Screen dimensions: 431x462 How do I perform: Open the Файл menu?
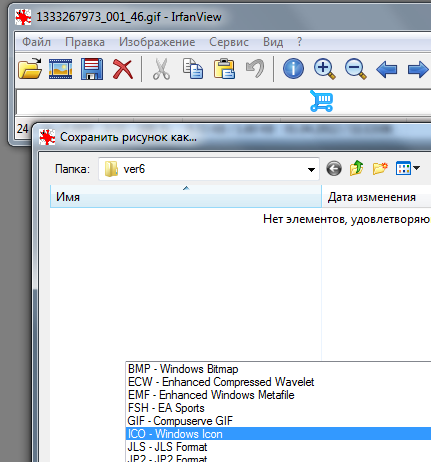pyautogui.click(x=36, y=42)
